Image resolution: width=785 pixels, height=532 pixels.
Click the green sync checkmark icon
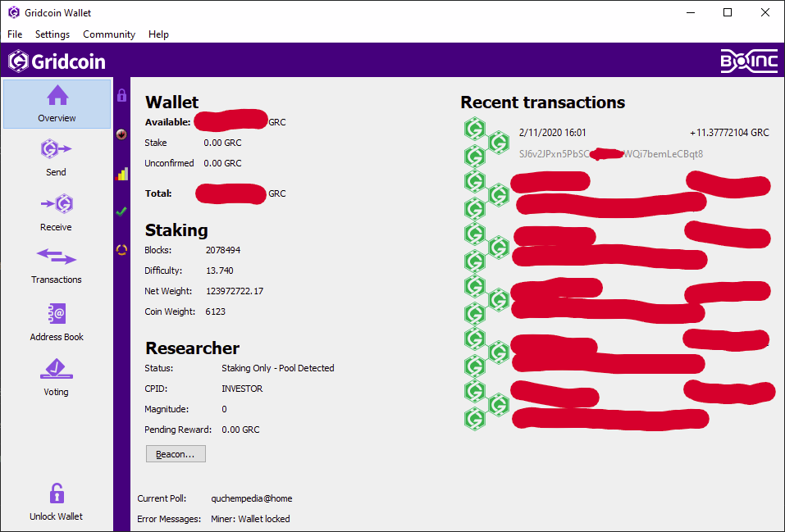point(121,211)
